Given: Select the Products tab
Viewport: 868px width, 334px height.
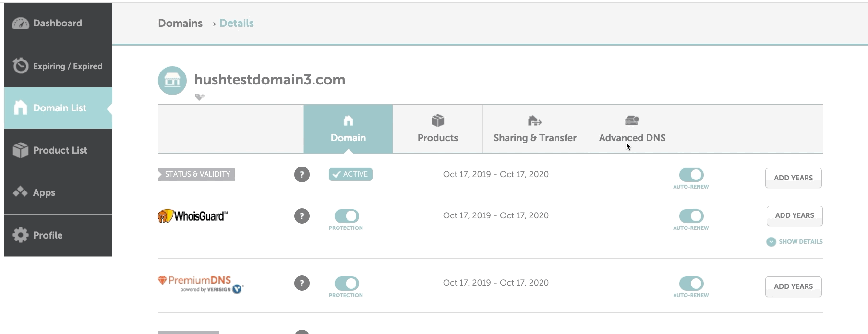Looking at the screenshot, I should click(x=437, y=129).
